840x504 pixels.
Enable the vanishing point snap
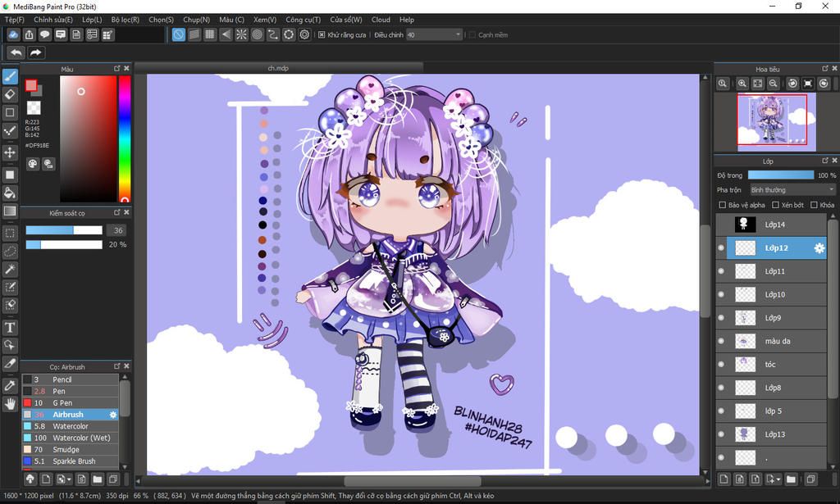click(x=226, y=34)
